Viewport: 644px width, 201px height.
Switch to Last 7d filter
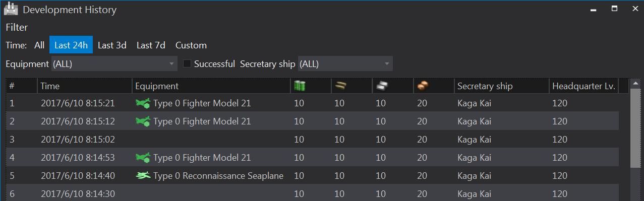[151, 45]
